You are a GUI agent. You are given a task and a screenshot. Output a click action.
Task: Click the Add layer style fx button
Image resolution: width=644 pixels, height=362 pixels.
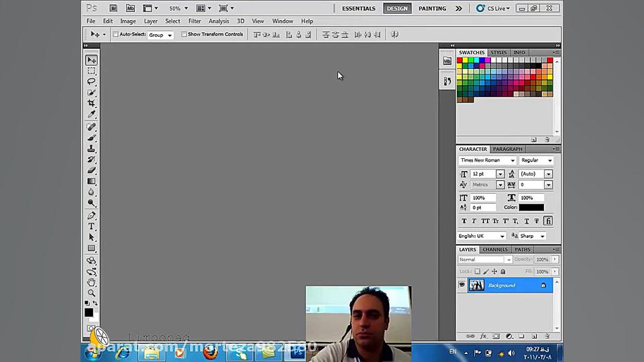click(484, 336)
